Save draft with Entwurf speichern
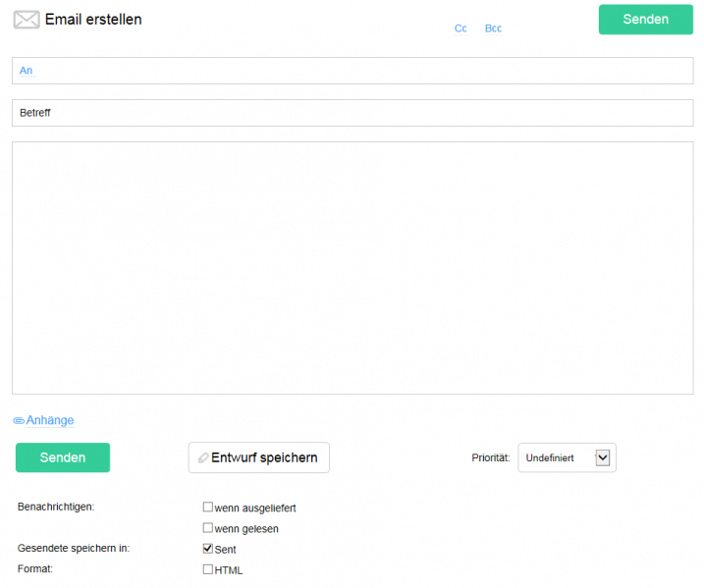 (259, 457)
